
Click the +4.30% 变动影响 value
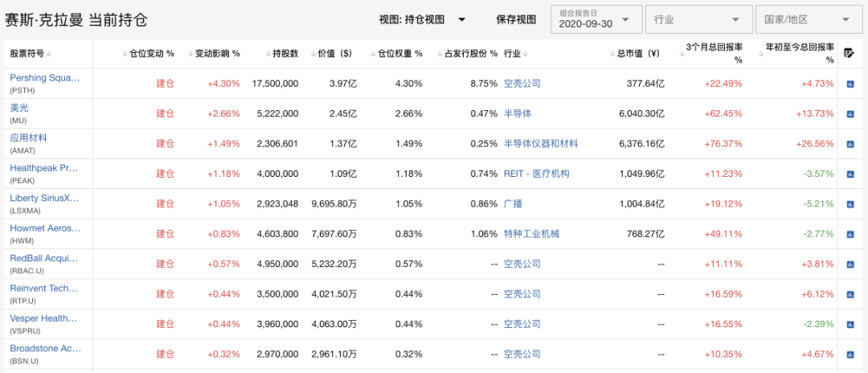[x=223, y=84]
